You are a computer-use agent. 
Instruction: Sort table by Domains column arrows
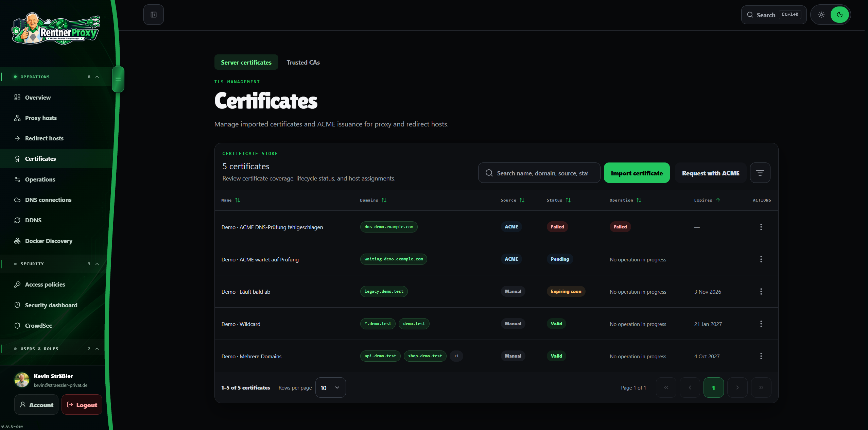click(384, 200)
